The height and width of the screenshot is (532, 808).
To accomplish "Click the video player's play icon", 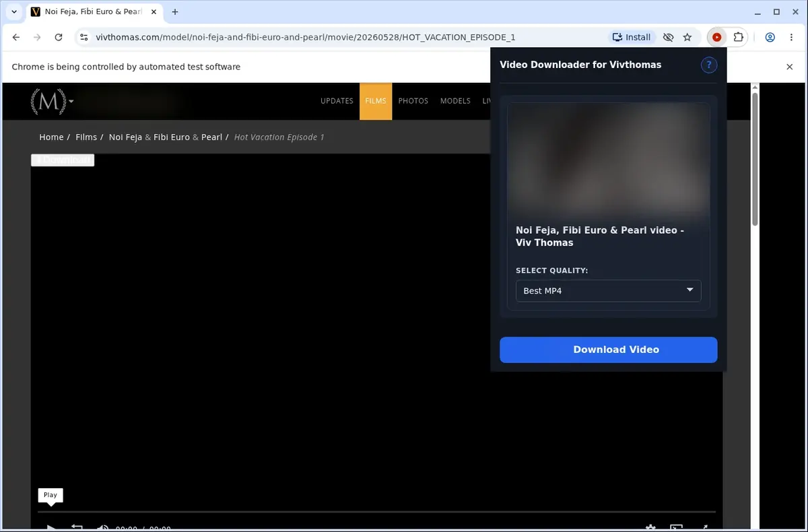I will (x=50, y=527).
